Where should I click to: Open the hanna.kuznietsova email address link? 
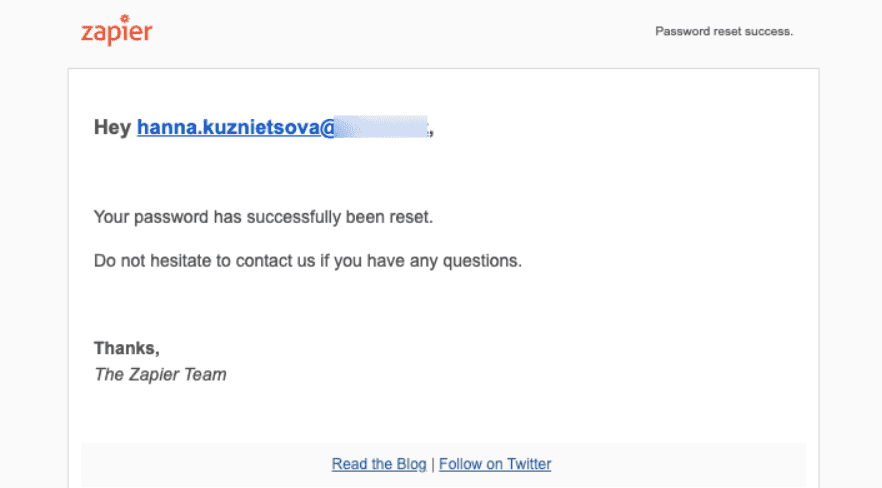pos(234,128)
